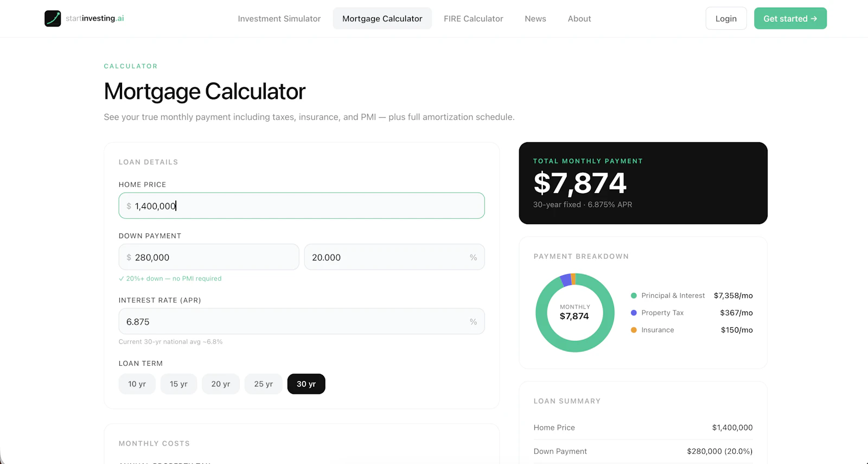Select the 15 yr loan term

click(178, 384)
